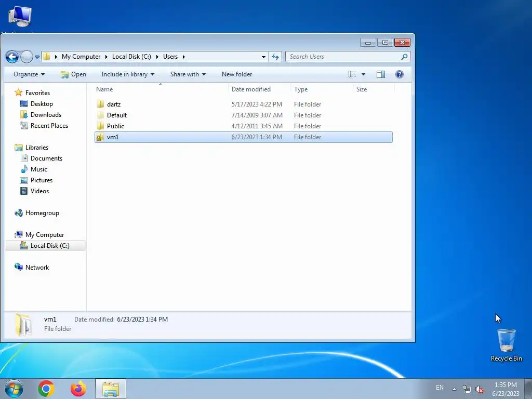Click Date modified value in details pane
This screenshot has height=399, width=532.
pyautogui.click(x=142, y=320)
